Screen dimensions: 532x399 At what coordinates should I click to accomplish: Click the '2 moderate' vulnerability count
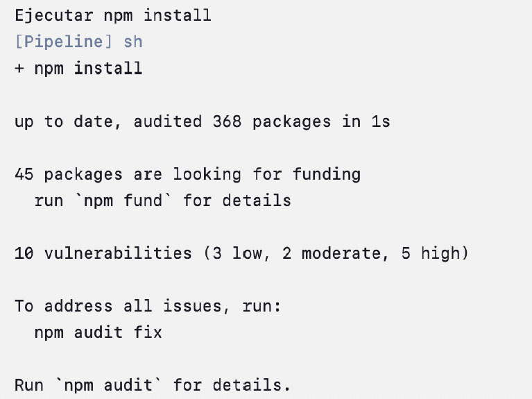coord(331,253)
